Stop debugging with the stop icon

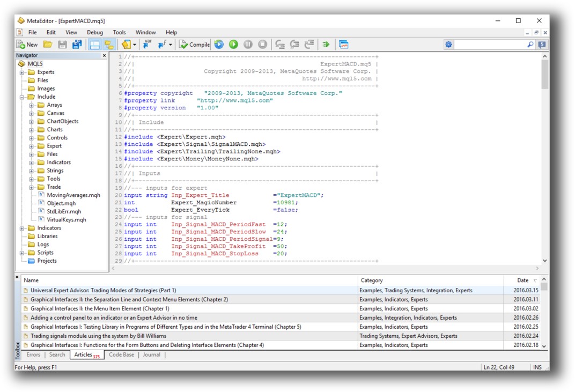[262, 45]
